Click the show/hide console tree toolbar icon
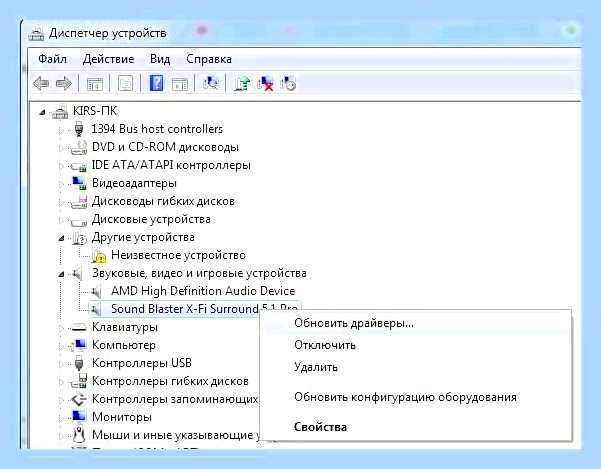 (x=95, y=84)
